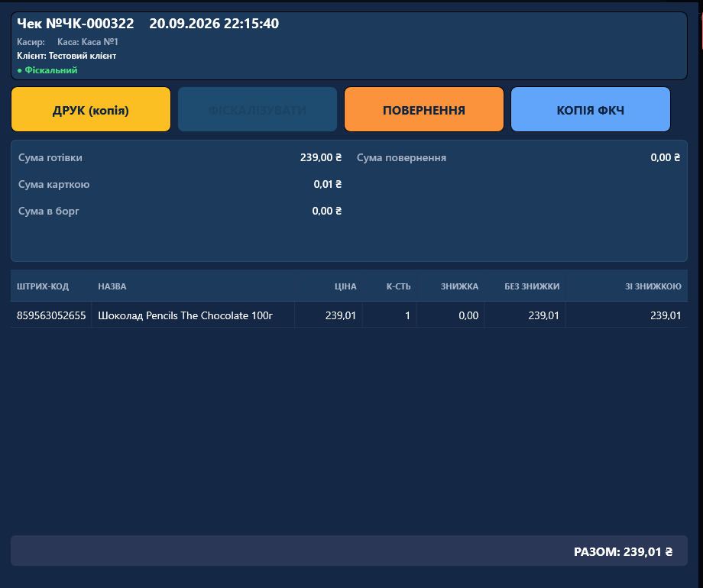Click the Сума карткою label
Image resolution: width=703 pixels, height=588 pixels.
coord(53,184)
